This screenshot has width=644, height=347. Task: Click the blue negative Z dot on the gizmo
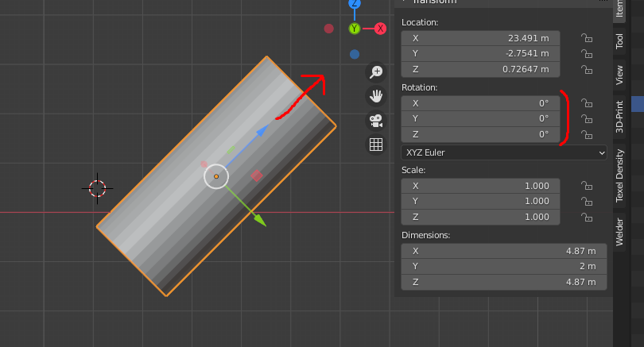(x=355, y=55)
